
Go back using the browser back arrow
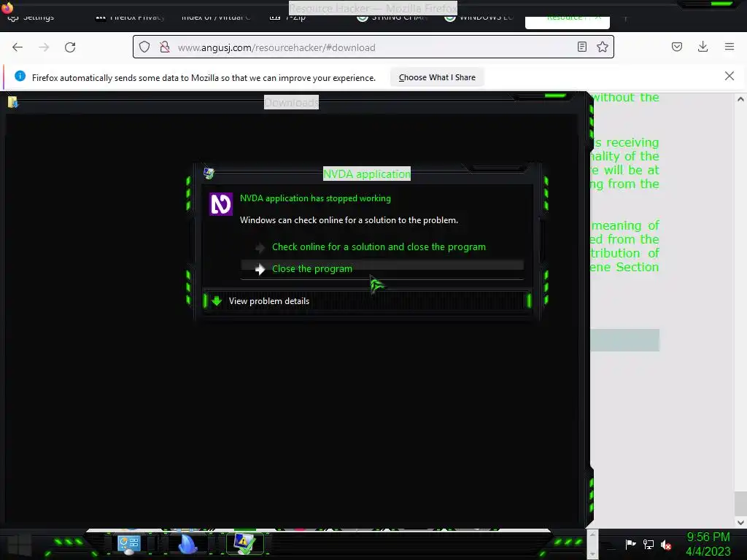click(x=18, y=47)
